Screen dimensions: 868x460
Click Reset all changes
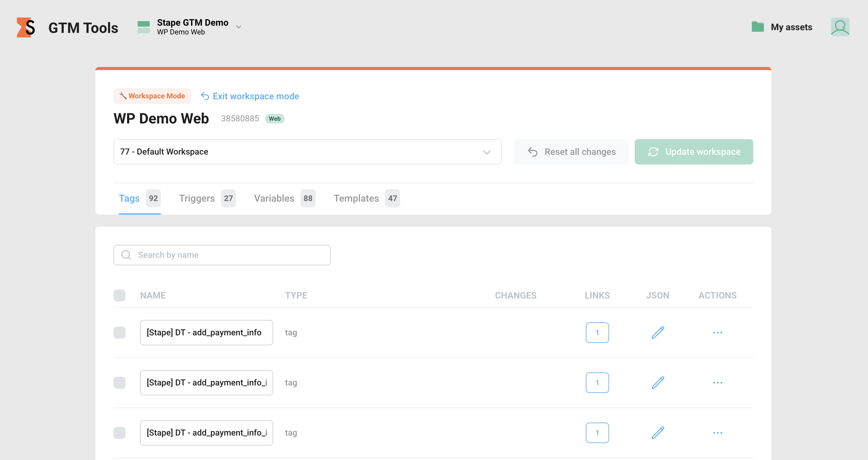571,152
